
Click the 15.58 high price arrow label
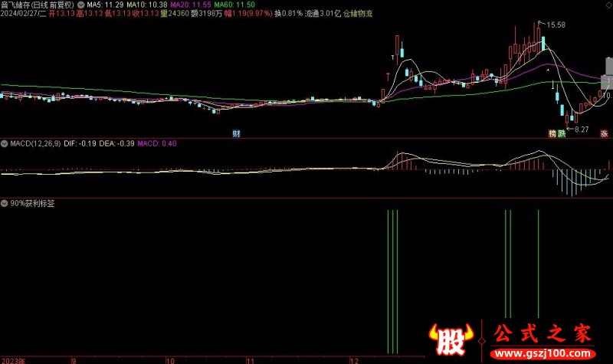click(554, 25)
